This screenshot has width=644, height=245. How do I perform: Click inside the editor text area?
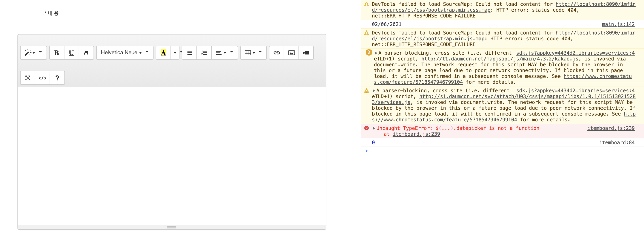(172, 156)
